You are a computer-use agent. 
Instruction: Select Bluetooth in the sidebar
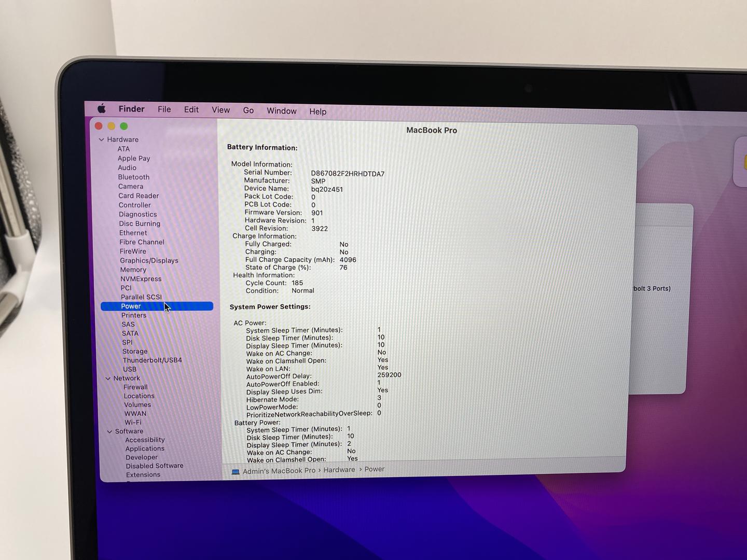click(134, 177)
